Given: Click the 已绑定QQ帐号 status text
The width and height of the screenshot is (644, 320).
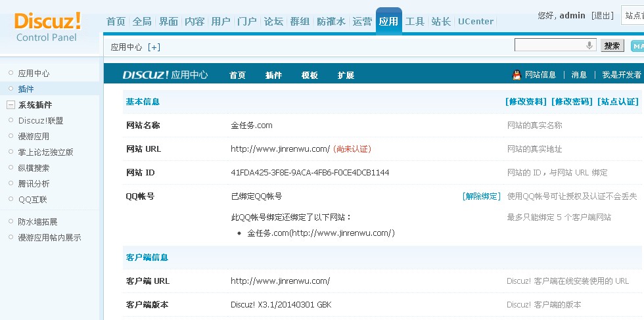Looking at the screenshot, I should (256, 196).
